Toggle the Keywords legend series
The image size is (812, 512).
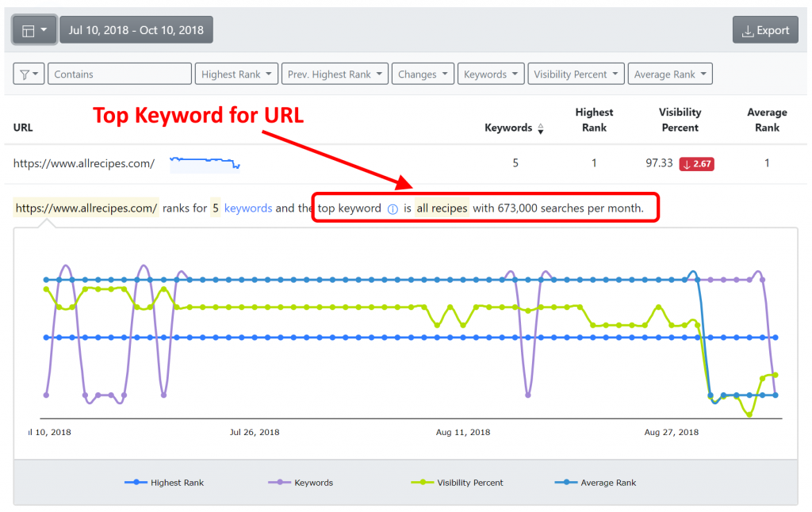coord(301,483)
